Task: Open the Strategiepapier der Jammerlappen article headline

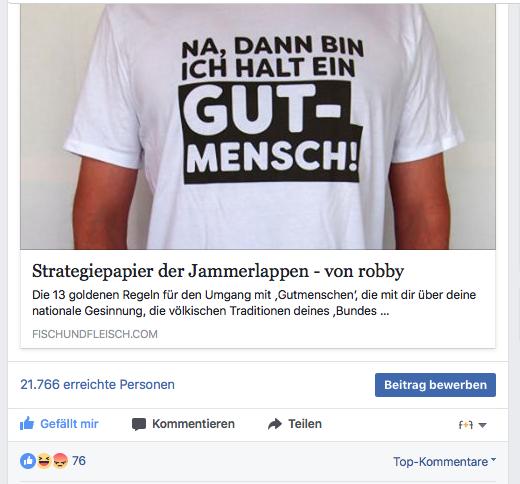Action: [x=218, y=271]
